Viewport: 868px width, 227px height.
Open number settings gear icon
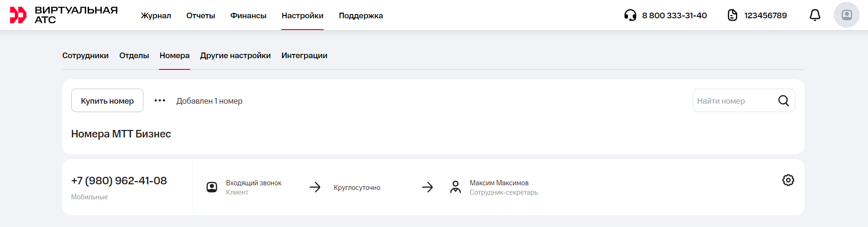pos(788,180)
